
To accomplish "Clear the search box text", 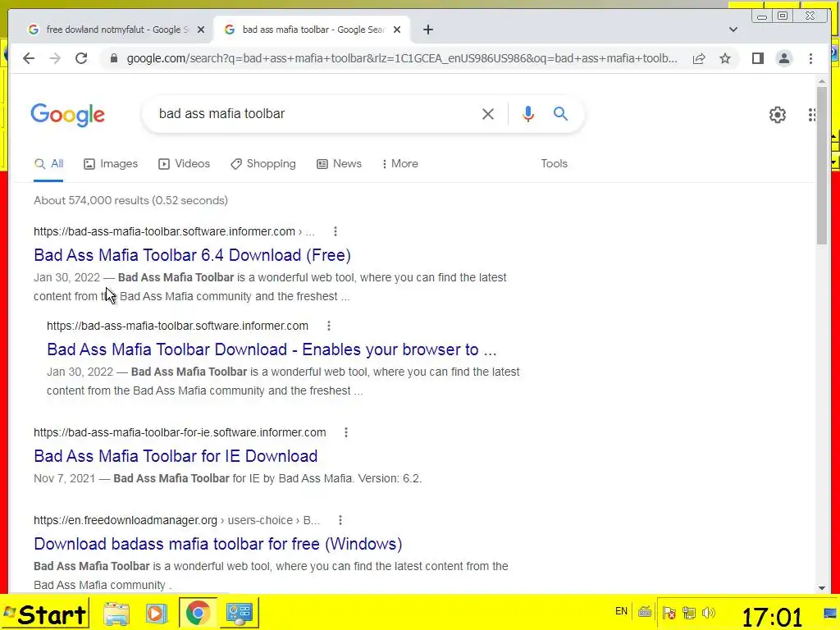I will tap(487, 113).
